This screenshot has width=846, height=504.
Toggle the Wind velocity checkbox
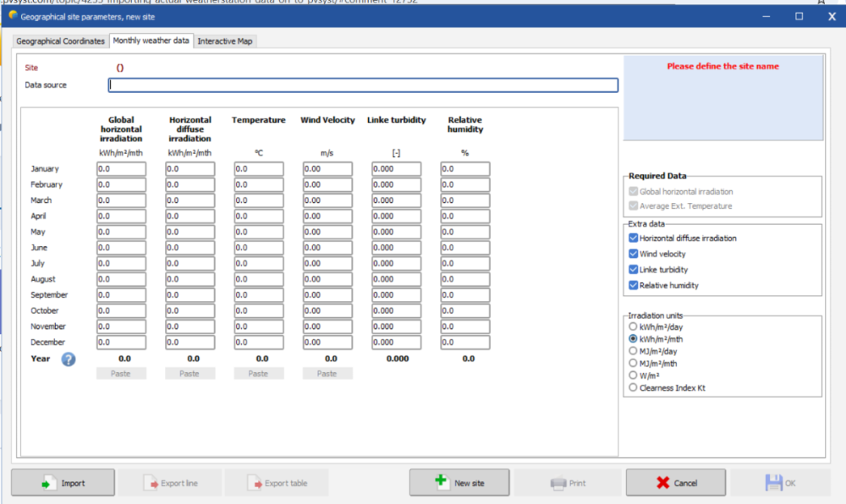click(x=634, y=254)
